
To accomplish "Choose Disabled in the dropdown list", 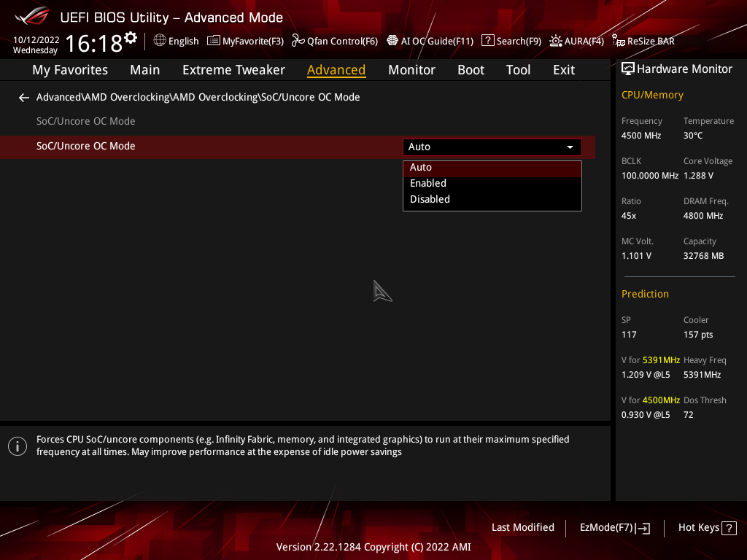I will (x=492, y=200).
